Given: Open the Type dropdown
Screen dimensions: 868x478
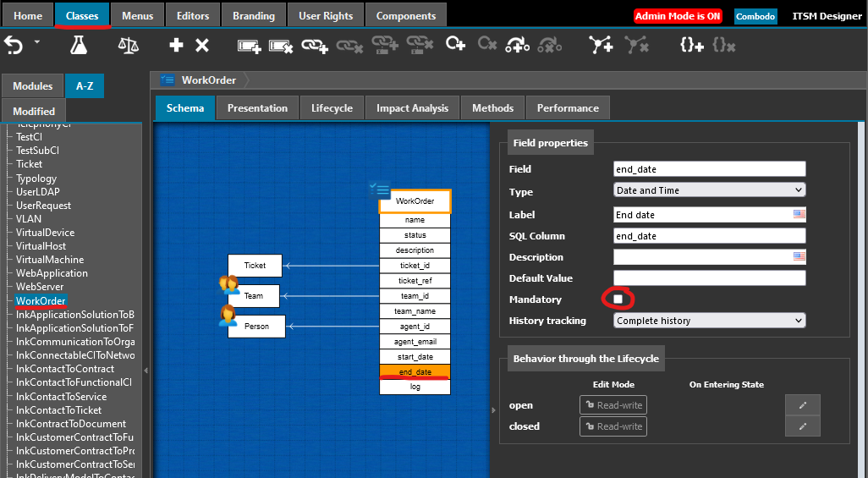Looking at the screenshot, I should [709, 190].
